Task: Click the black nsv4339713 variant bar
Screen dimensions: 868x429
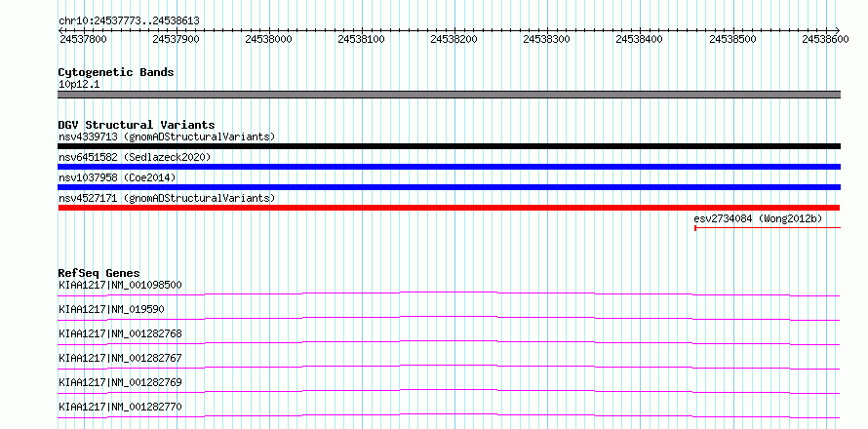Action: point(449,146)
